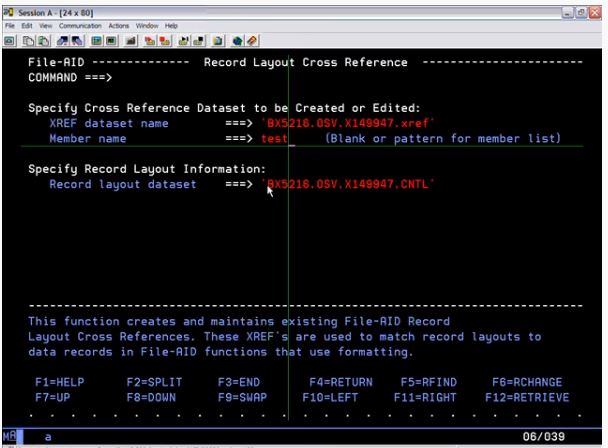
Task: Restore down the Session A window
Action: 581,13
